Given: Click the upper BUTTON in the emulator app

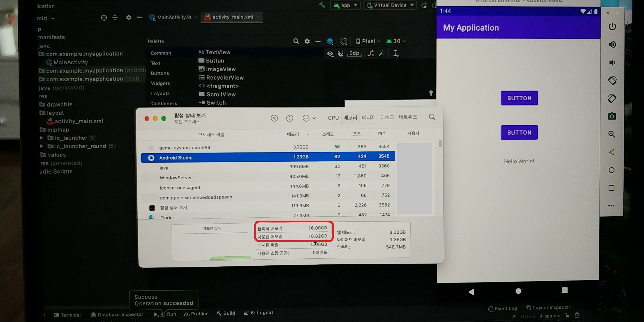Looking at the screenshot, I should [519, 98].
